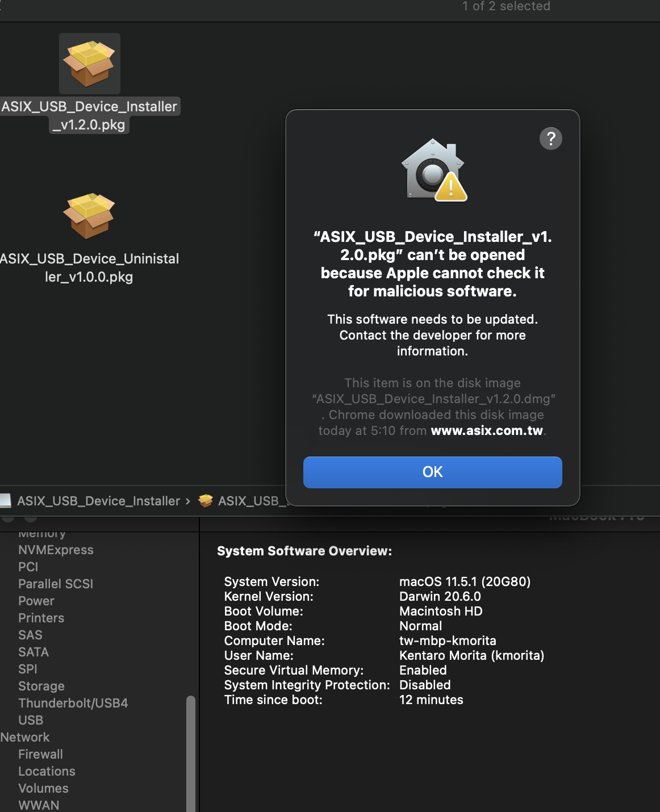660x812 pixels.
Task: Click the System Information sidebar scrollbar
Action: [x=191, y=754]
